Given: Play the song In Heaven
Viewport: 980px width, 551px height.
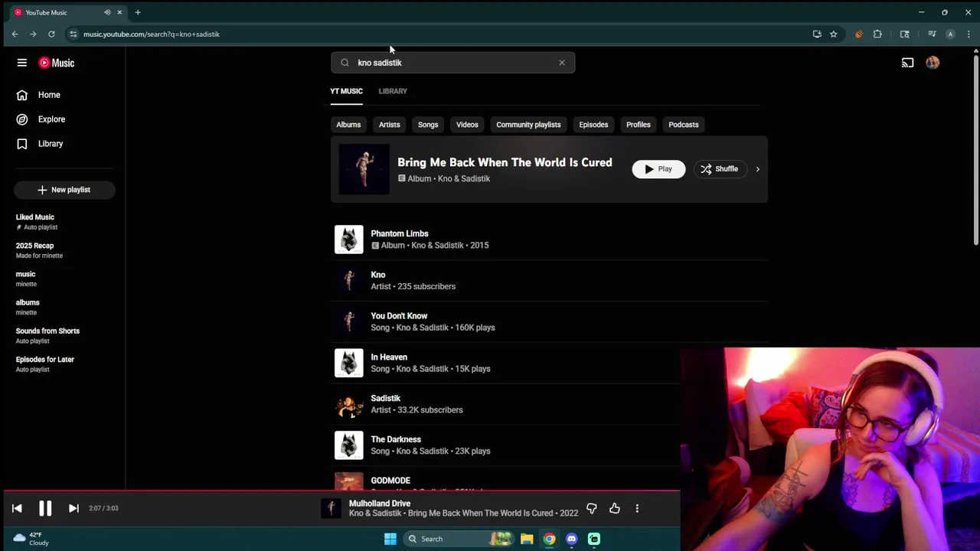Looking at the screenshot, I should pyautogui.click(x=505, y=363).
